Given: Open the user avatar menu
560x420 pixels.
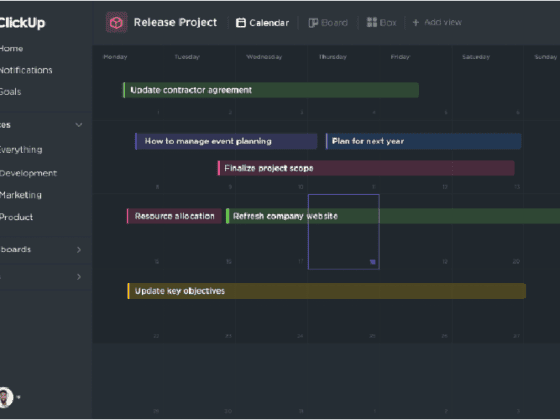Looking at the screenshot, I should (x=5, y=397).
